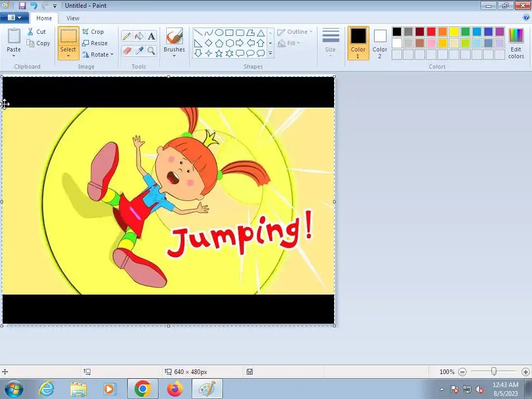Expand the Shapes gallery More arrow
The width and height of the screenshot is (532, 399).
[270, 54]
